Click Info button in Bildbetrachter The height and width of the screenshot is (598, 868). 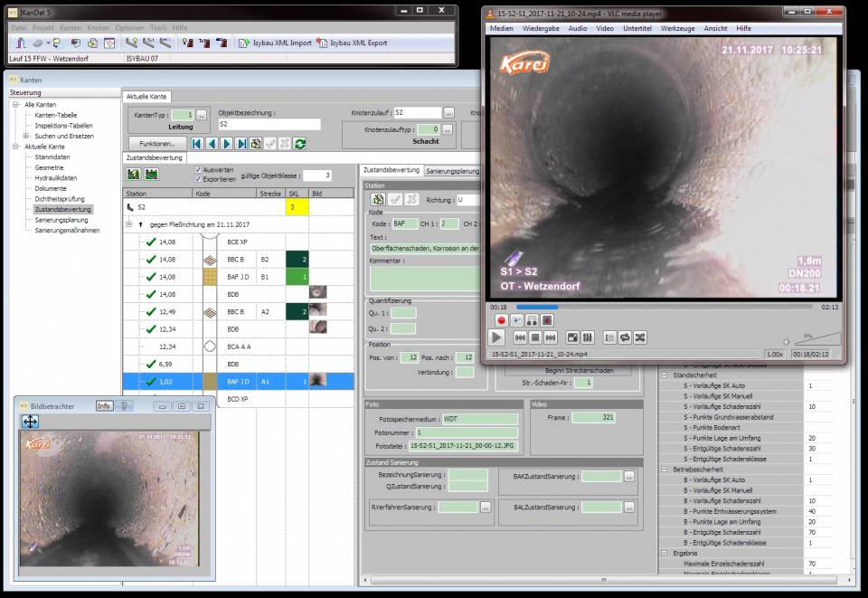point(103,406)
